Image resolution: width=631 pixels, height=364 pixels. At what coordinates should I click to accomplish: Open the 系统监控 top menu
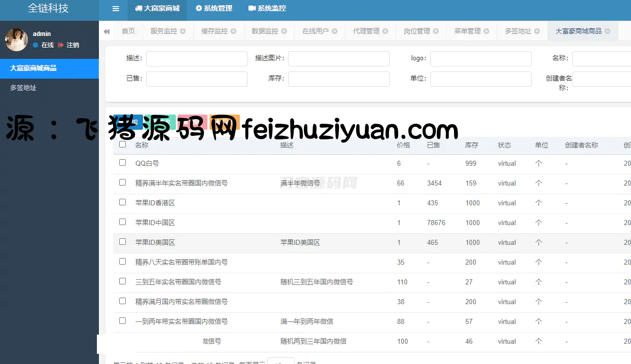(267, 9)
